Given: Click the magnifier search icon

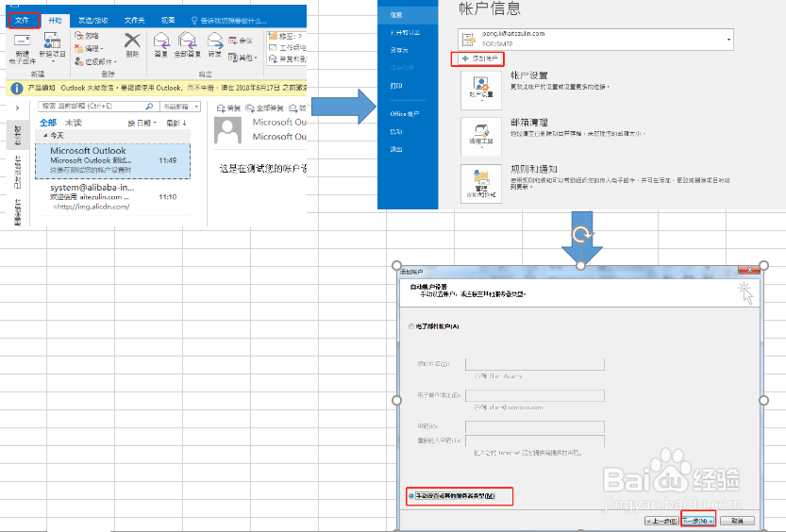Looking at the screenshot, I should click(149, 107).
